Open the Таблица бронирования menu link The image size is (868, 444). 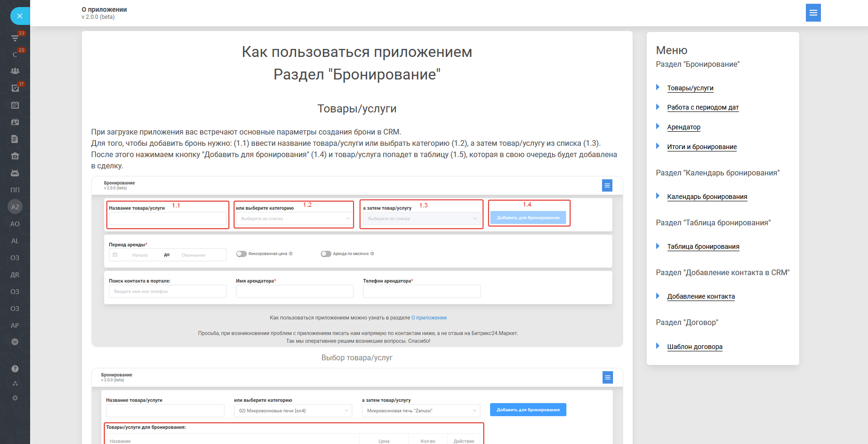pyautogui.click(x=703, y=246)
